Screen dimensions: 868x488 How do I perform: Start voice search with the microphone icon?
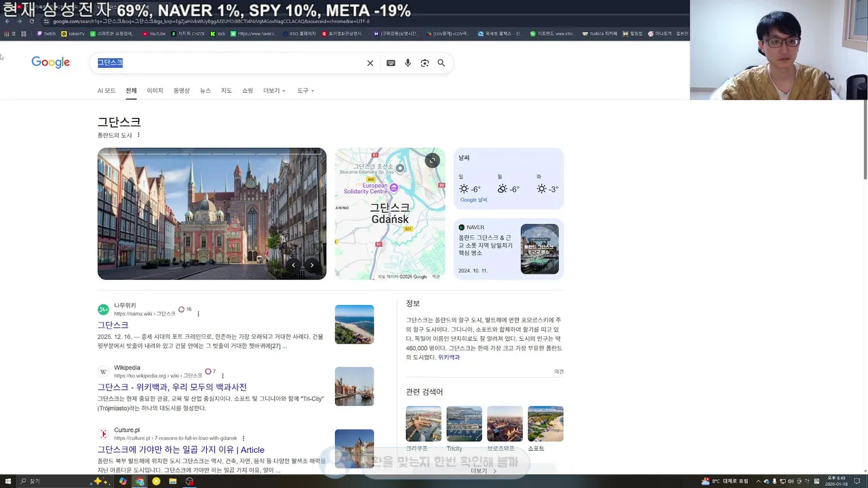pyautogui.click(x=408, y=63)
